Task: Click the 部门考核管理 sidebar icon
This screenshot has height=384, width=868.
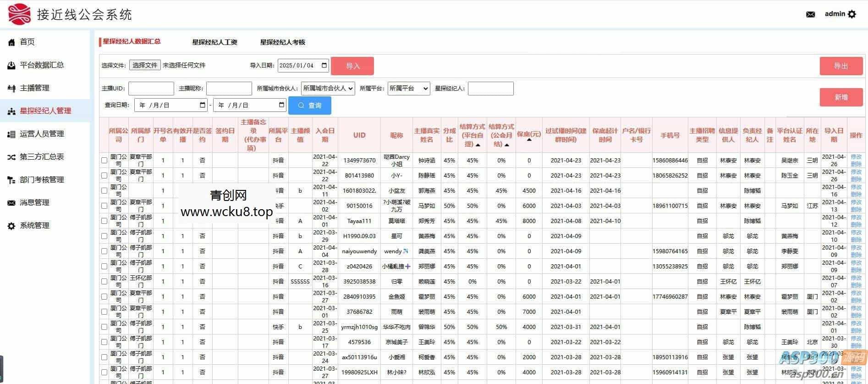Action: [11, 180]
